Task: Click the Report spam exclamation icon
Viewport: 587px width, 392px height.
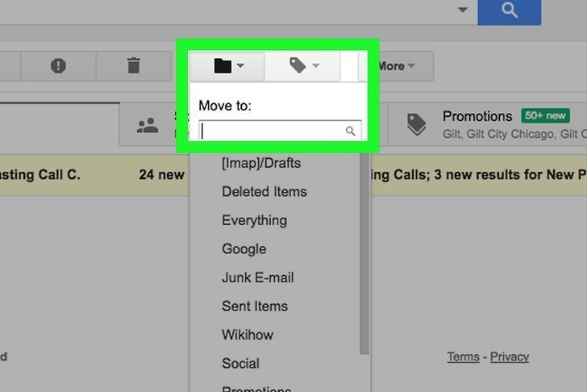Action: [58, 66]
